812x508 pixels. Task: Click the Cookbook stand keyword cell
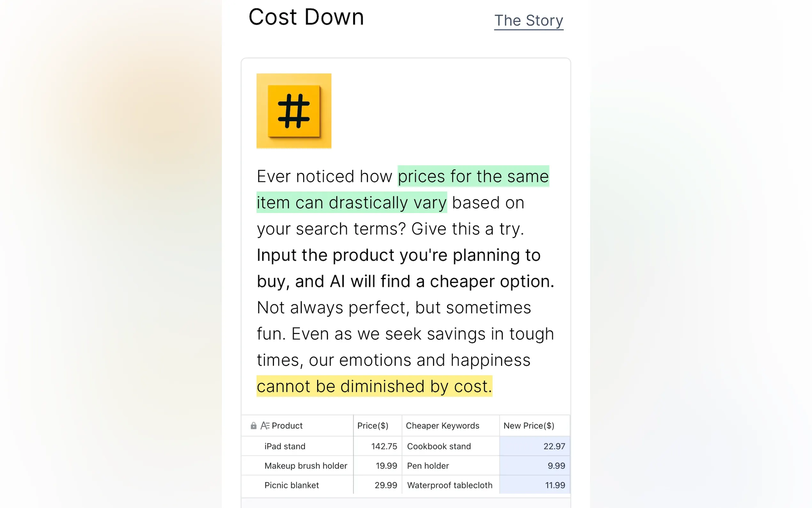439,446
